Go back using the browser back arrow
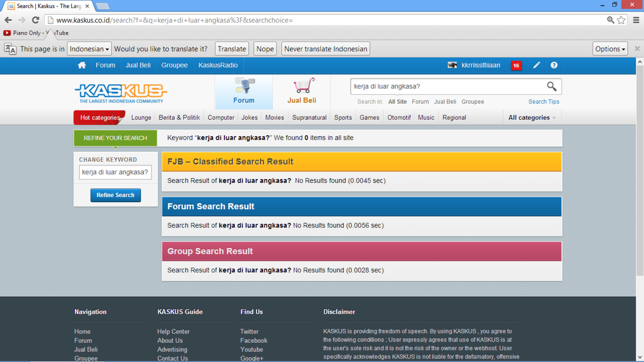The height and width of the screenshot is (362, 644). [x=8, y=20]
